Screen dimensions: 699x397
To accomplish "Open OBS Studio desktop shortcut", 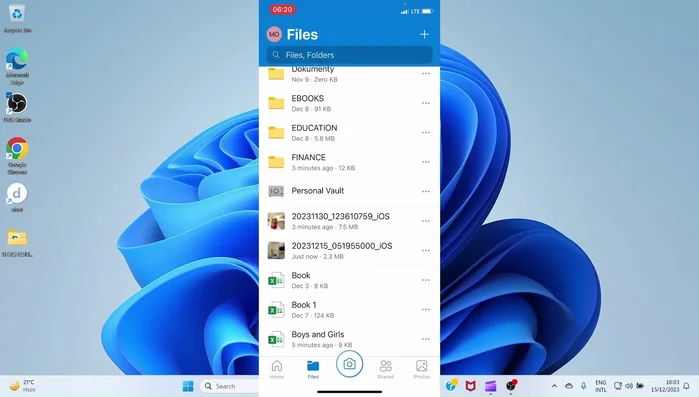I will coord(17,107).
